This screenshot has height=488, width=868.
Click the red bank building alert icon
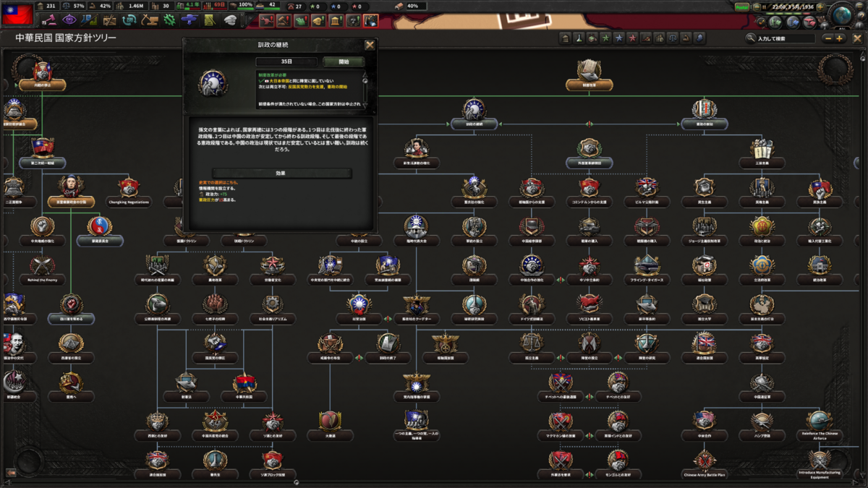click(336, 21)
